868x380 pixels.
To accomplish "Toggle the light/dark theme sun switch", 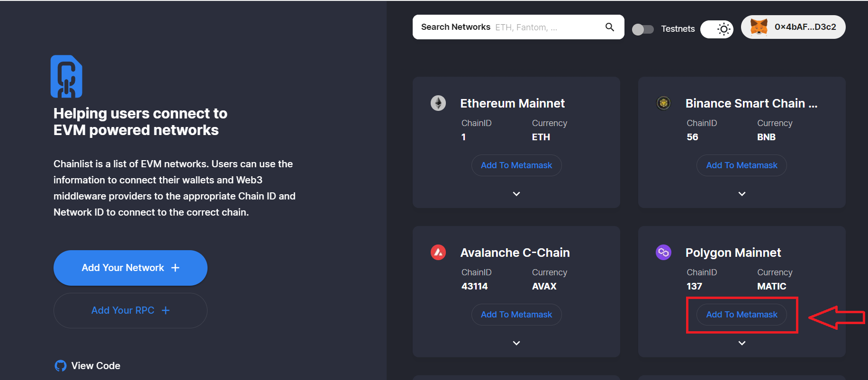I will coord(717,29).
